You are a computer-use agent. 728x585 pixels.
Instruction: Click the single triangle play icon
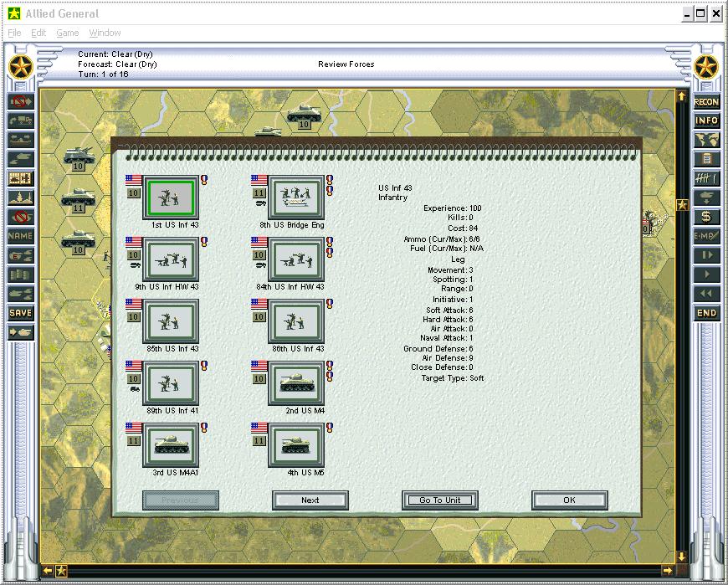coord(706,275)
